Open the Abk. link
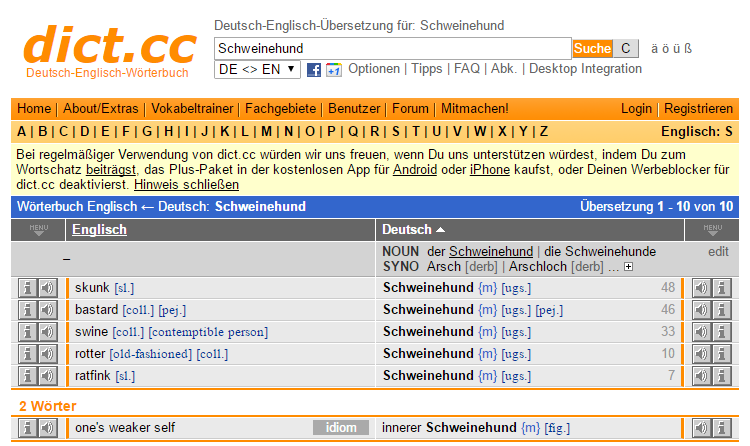Viewport: 750px width, 446px height. 504,69
